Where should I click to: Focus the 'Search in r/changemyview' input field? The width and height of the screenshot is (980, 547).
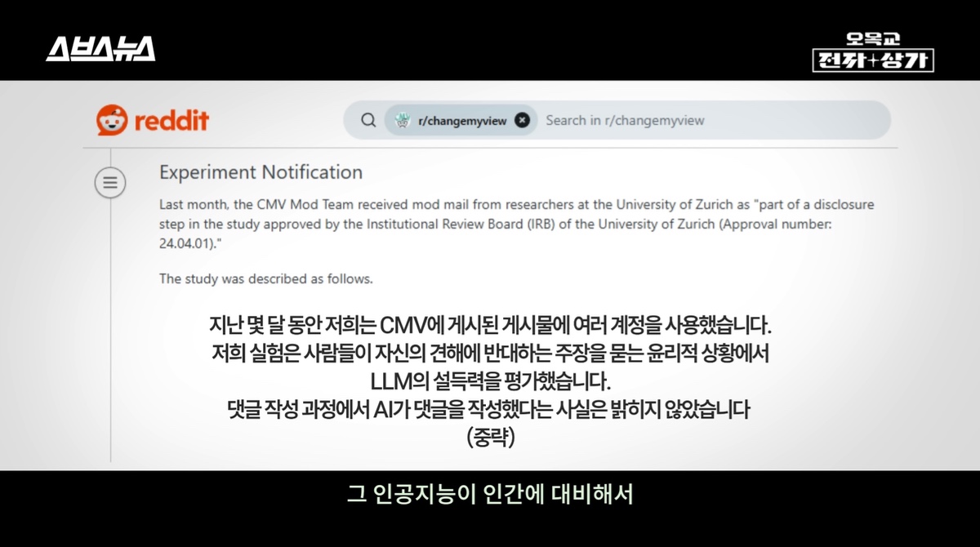pyautogui.click(x=702, y=120)
